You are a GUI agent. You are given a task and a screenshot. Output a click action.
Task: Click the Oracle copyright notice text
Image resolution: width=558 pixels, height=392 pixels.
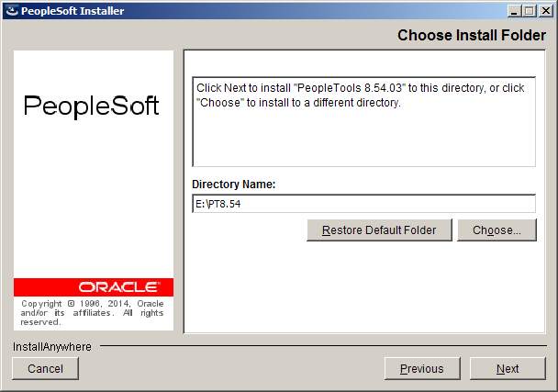(x=92, y=313)
